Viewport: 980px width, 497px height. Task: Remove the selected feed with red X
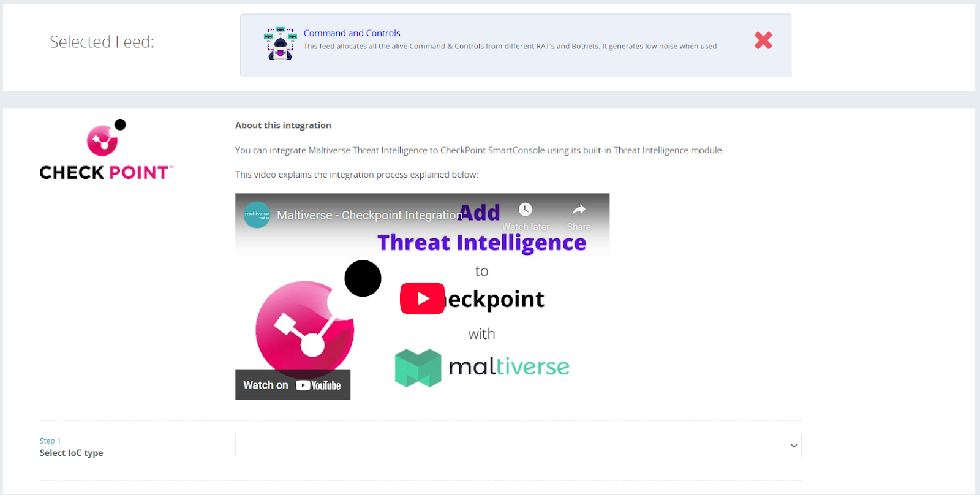pyautogui.click(x=763, y=40)
